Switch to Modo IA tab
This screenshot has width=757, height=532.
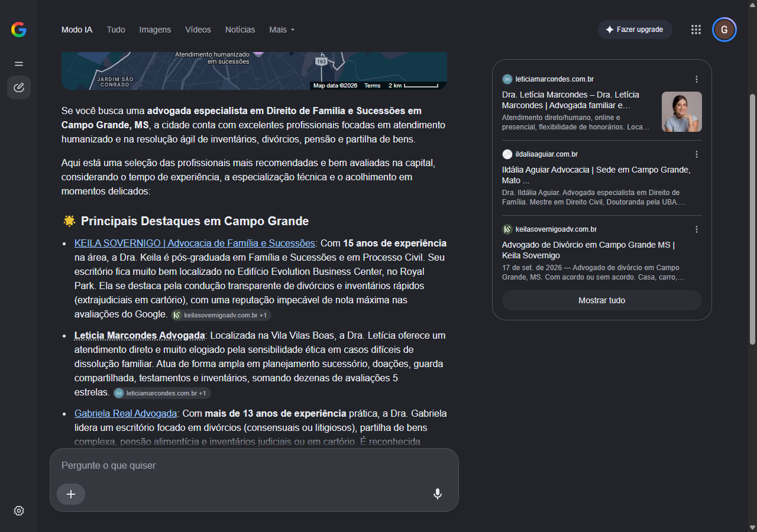(77, 30)
